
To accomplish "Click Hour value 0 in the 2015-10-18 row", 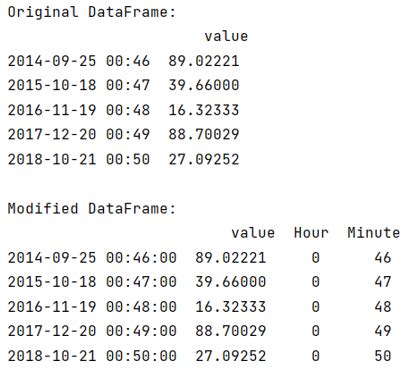I will pos(316,282).
